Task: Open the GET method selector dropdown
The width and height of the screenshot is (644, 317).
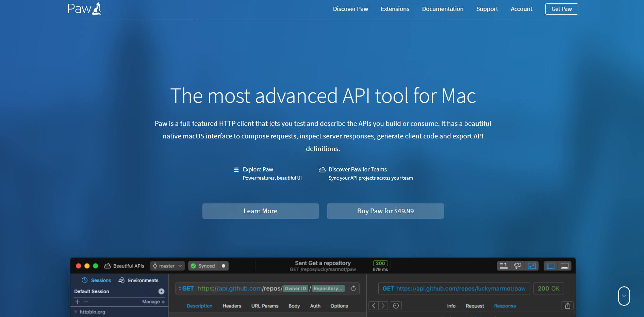Action: pyautogui.click(x=186, y=288)
